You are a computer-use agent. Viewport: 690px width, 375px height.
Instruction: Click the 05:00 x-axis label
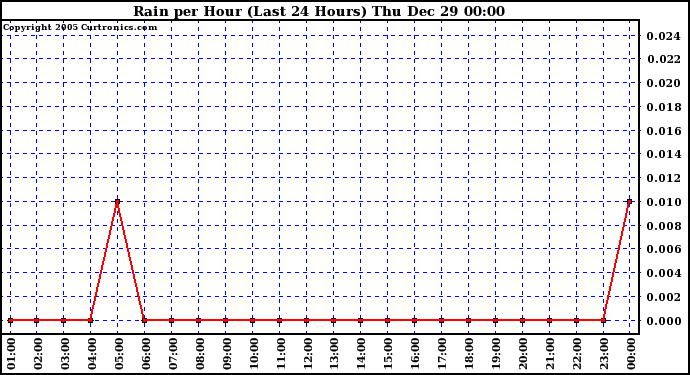coord(119,354)
